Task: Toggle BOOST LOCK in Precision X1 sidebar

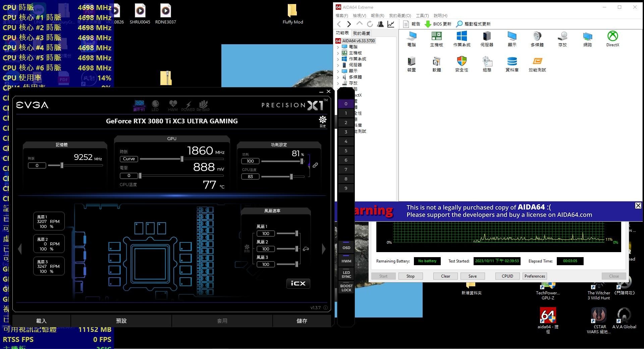Action: click(x=346, y=288)
